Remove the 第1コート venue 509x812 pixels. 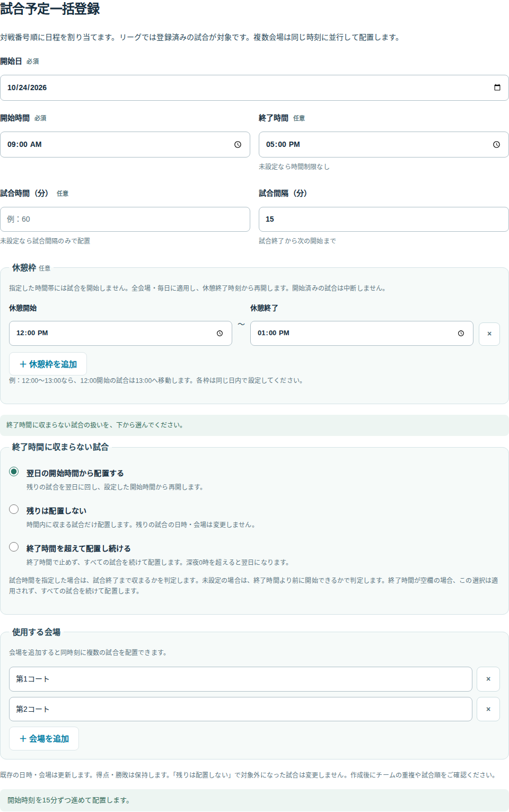488,679
